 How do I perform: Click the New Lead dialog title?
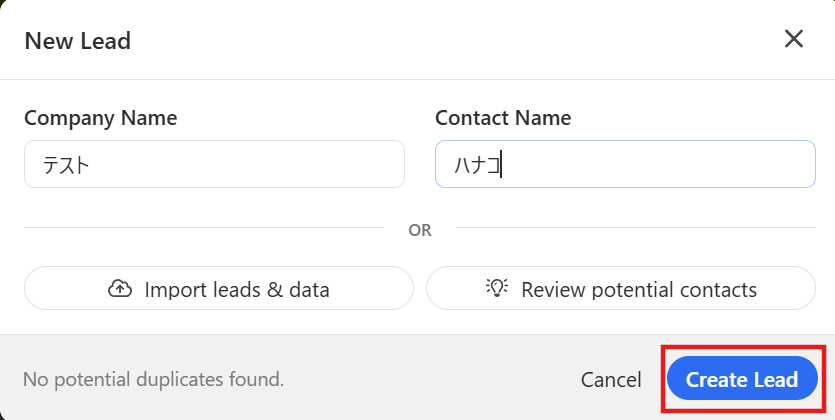point(77,41)
